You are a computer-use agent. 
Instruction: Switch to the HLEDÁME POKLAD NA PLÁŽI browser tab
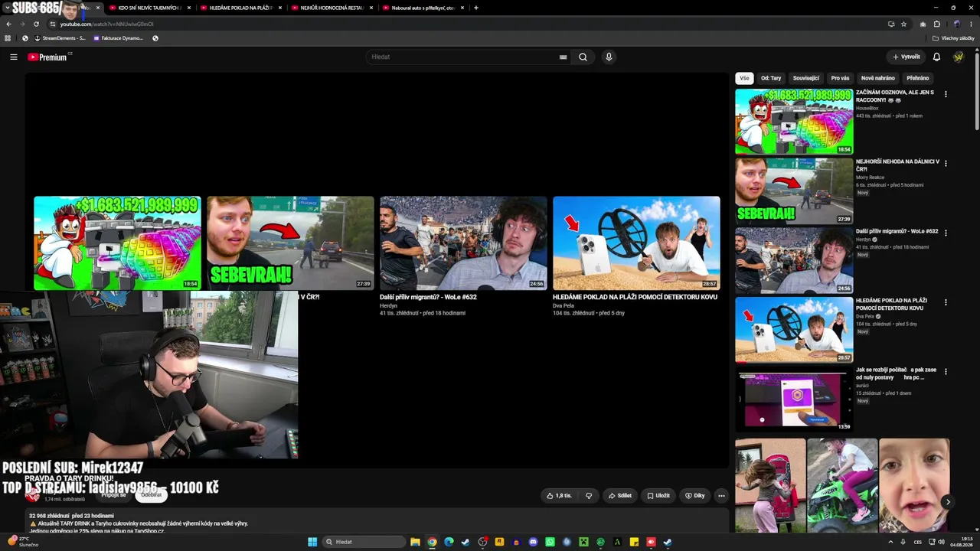[x=241, y=8]
